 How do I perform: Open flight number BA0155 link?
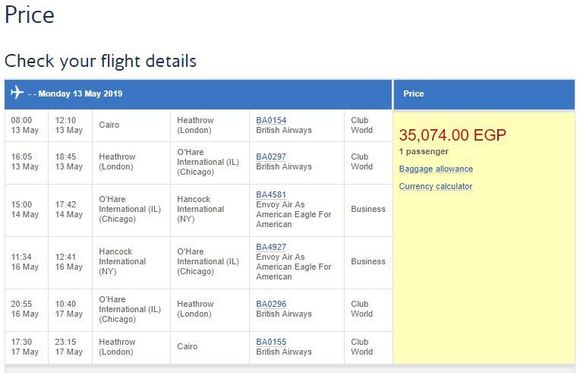point(271,342)
